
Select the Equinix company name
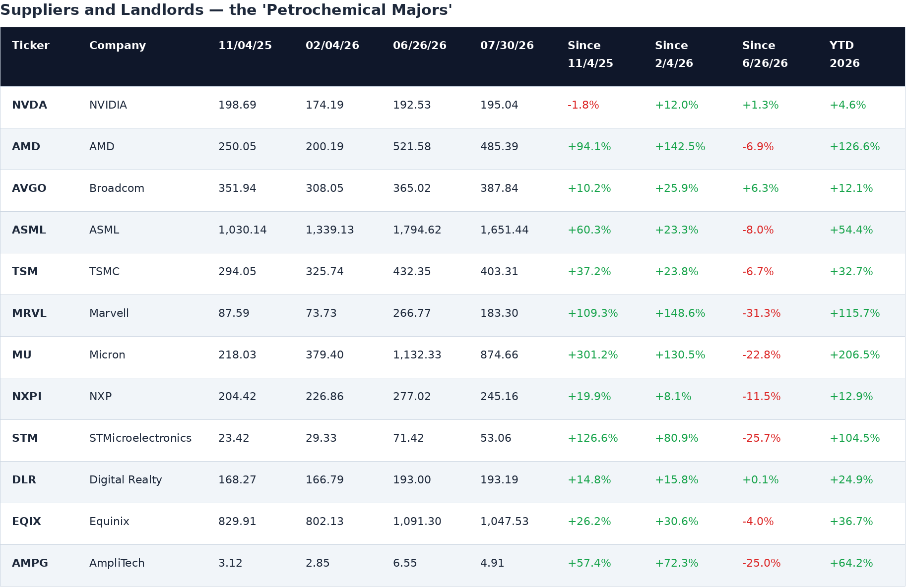click(109, 522)
